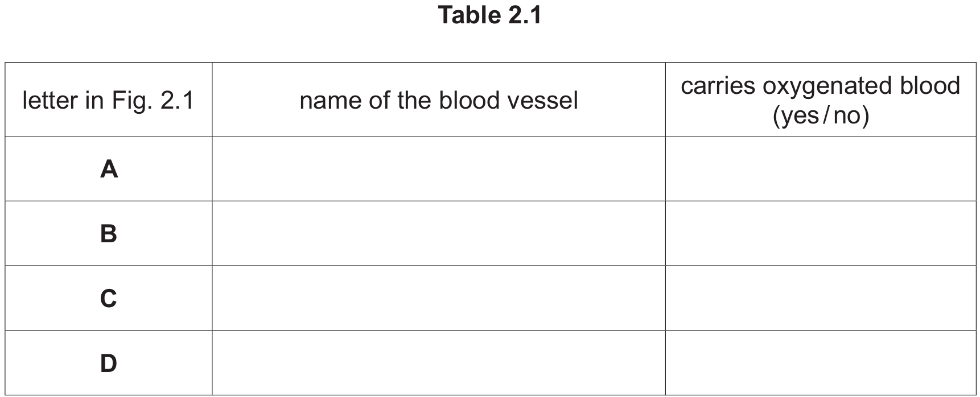Click the oxygenated blood answer cell for D
The height and width of the screenshot is (397, 980).
[821, 363]
